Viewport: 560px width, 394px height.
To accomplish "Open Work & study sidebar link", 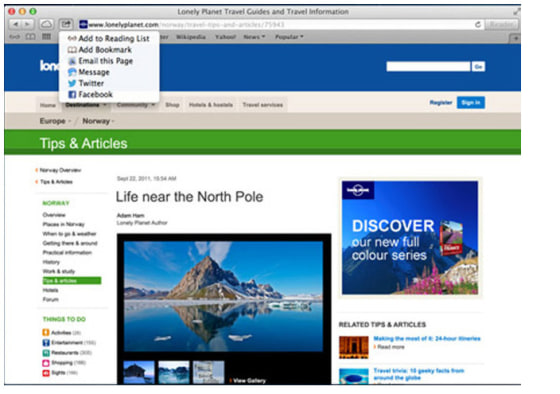I will coord(59,271).
